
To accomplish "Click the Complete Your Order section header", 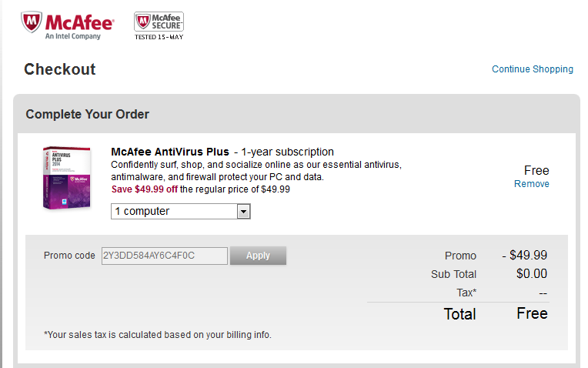I will pyautogui.click(x=88, y=114).
